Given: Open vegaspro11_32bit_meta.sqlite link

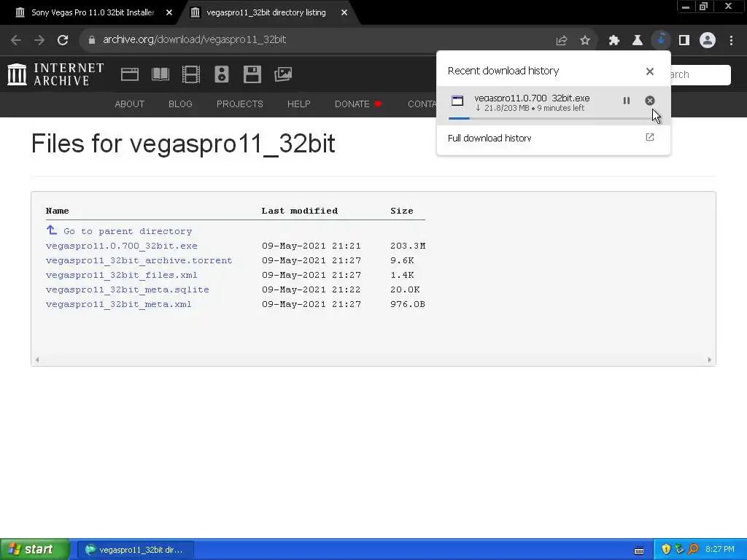Looking at the screenshot, I should click(x=127, y=289).
